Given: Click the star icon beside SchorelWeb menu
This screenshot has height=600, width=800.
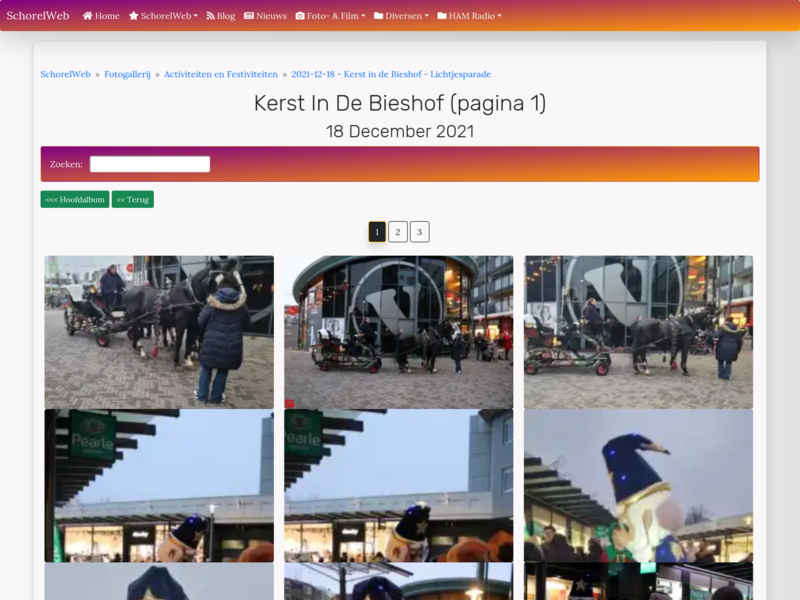Looking at the screenshot, I should coord(134,16).
